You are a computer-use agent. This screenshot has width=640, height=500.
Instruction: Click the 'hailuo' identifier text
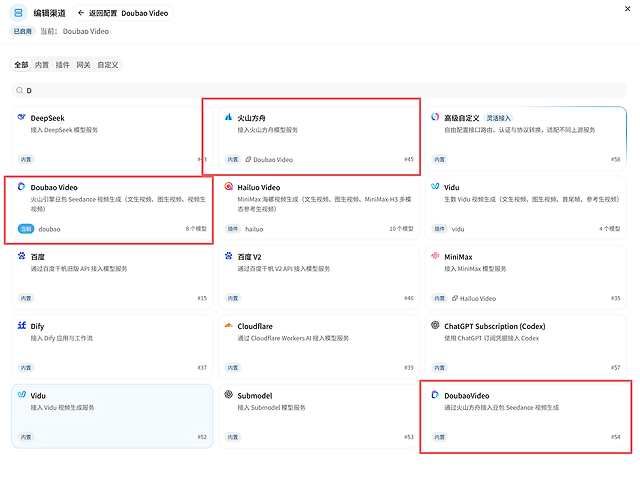254,229
